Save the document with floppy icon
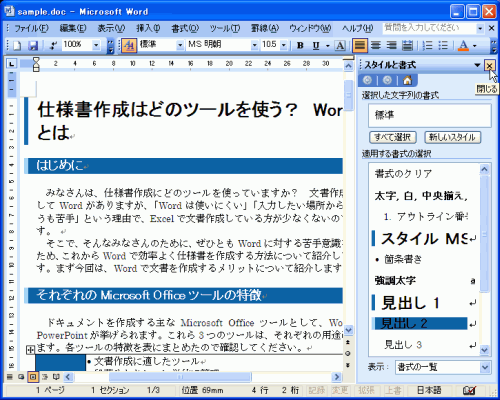500x400 pixels. (x=33, y=45)
